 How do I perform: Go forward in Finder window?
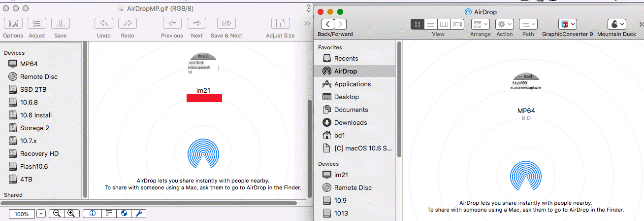tap(340, 24)
